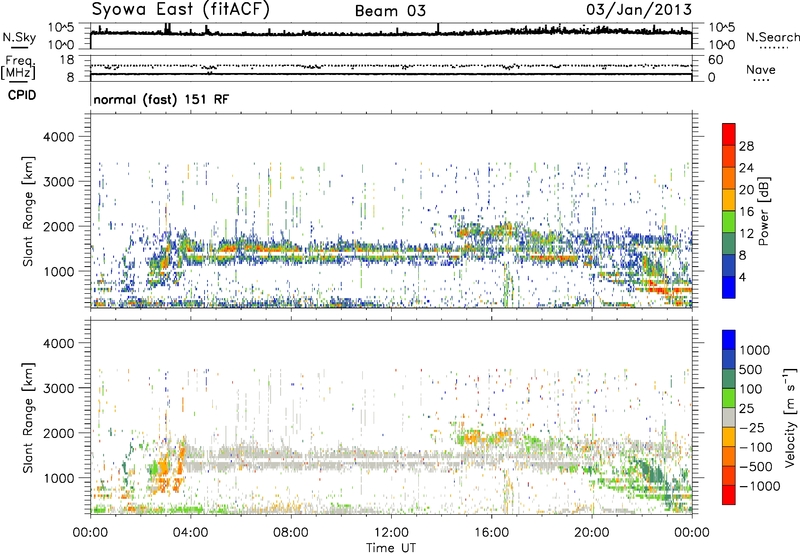The image size is (800, 554).
Task: Click the "00:00" label starting the time axis
Action: click(x=90, y=533)
